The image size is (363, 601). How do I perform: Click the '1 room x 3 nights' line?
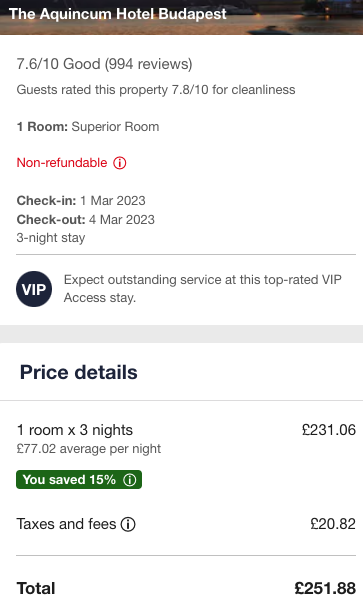75,430
